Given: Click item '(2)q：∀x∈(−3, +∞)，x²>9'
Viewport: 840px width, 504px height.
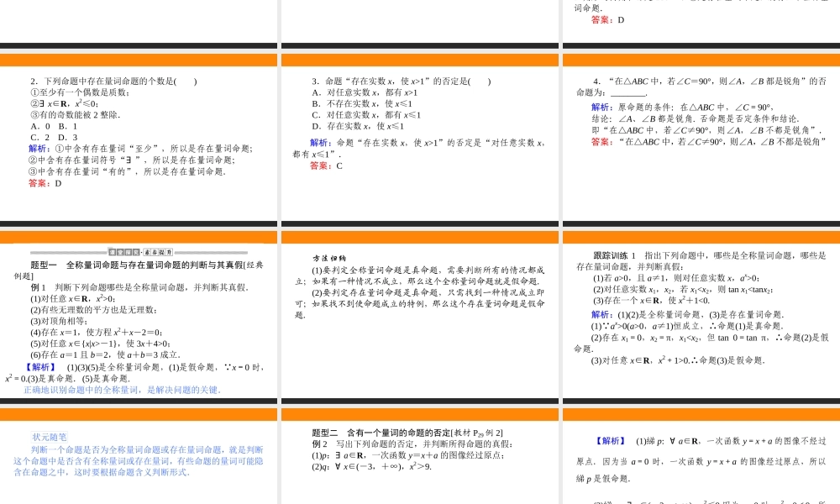Looking at the screenshot, I should pos(372,466).
